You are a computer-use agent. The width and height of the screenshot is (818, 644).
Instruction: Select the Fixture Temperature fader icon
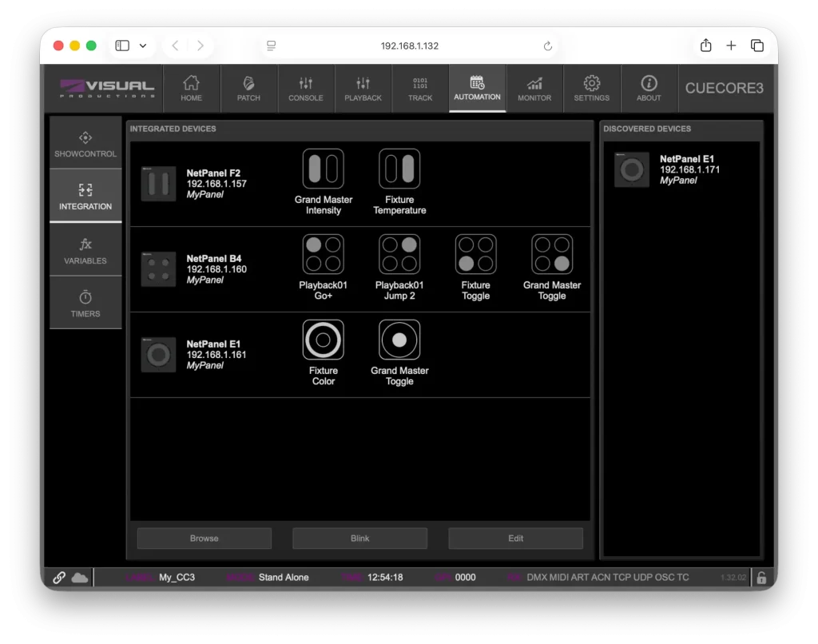tap(399, 169)
